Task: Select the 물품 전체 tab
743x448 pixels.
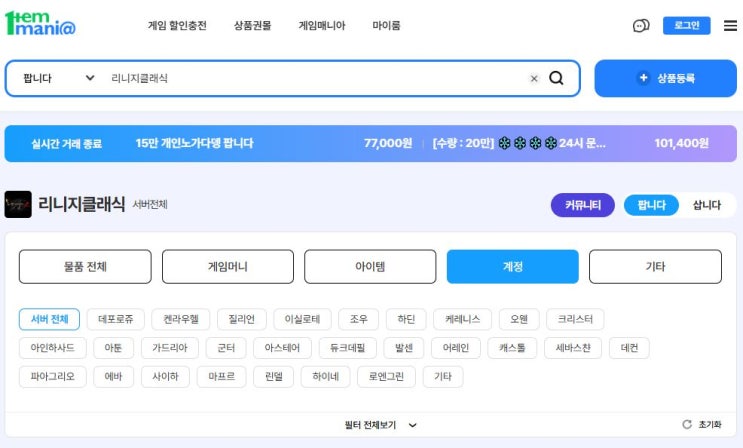Action: (85, 266)
